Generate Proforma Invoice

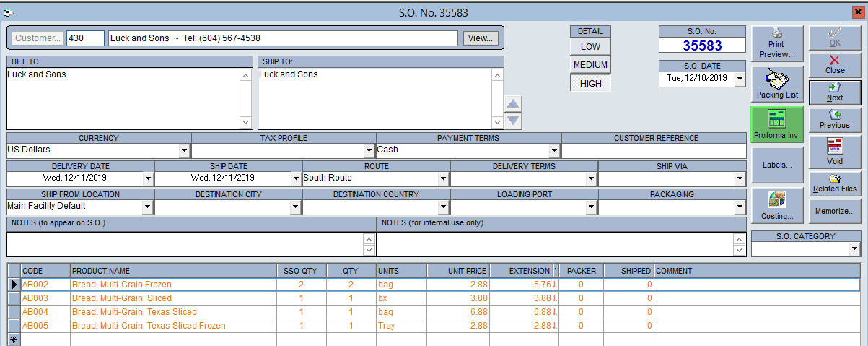[776, 125]
